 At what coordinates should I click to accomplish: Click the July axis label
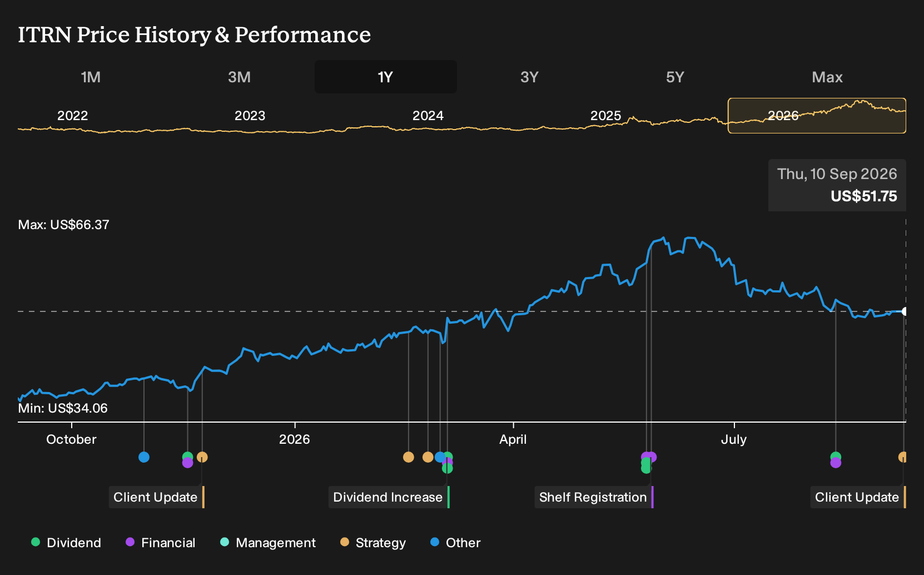click(x=734, y=439)
